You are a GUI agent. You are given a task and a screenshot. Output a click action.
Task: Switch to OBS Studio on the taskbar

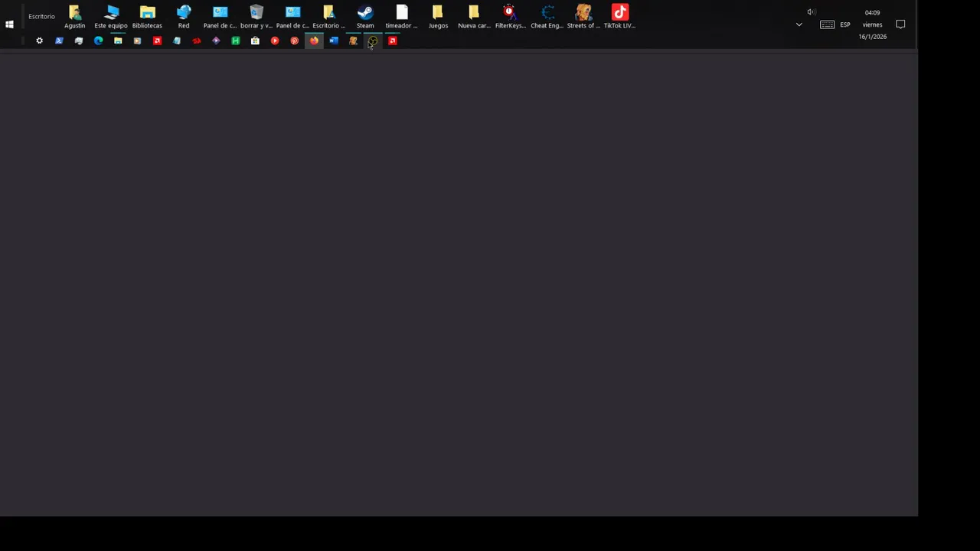373,41
